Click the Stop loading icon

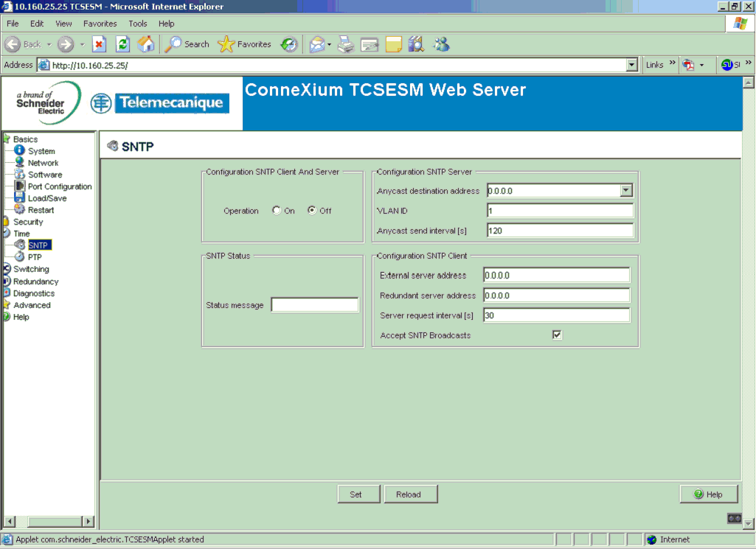pos(99,44)
